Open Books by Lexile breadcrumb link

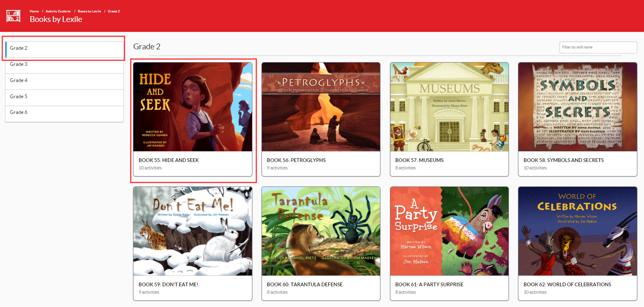(x=89, y=11)
